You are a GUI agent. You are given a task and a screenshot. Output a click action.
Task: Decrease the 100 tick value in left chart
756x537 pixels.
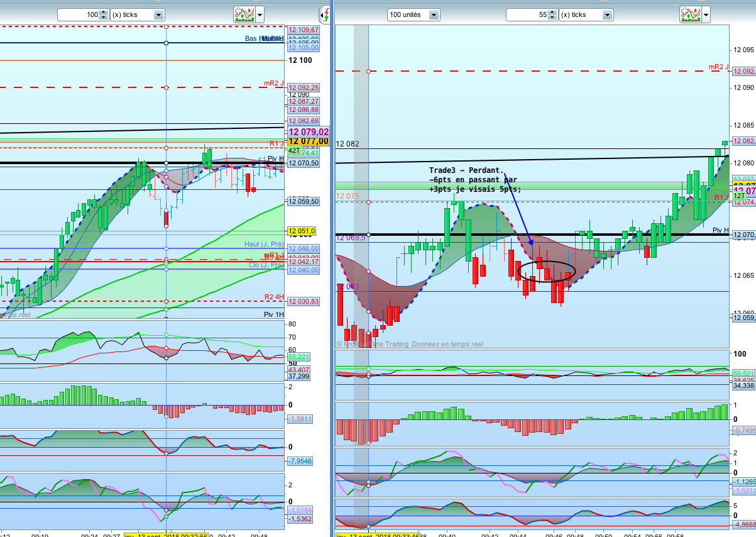point(104,17)
